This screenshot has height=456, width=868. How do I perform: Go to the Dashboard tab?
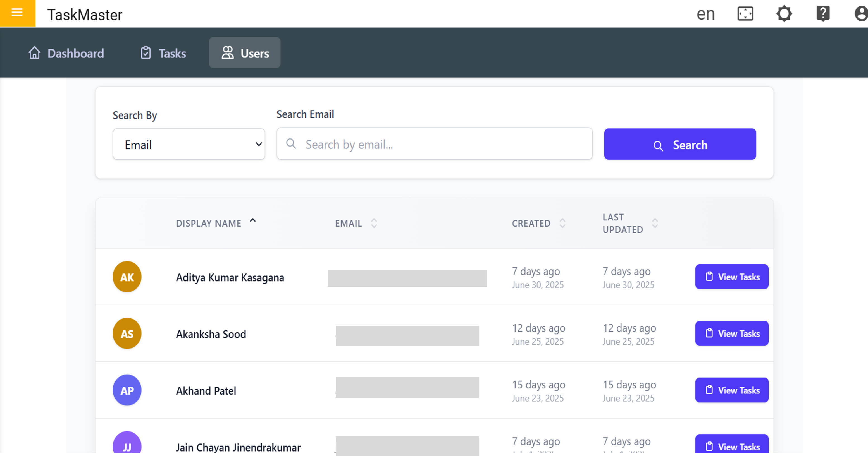(66, 53)
